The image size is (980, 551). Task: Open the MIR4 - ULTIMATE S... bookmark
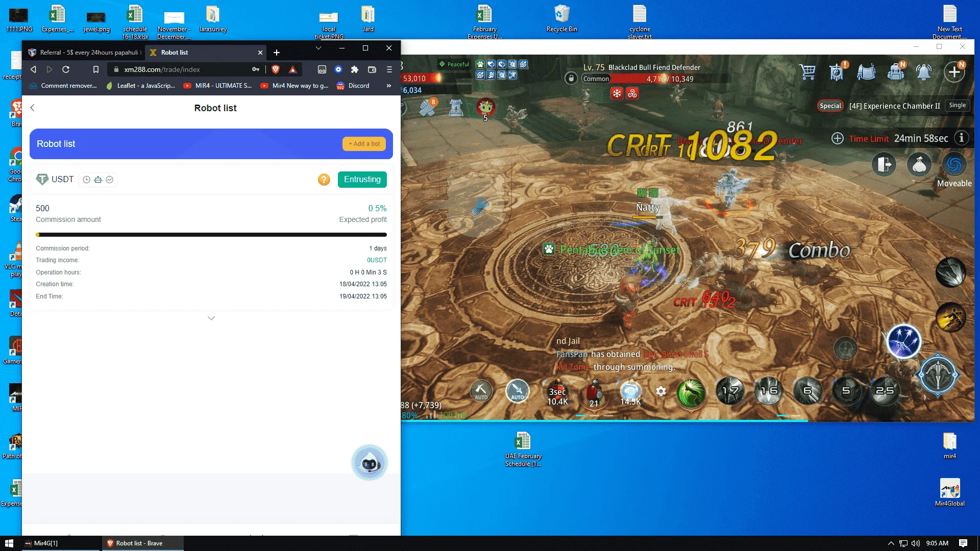click(x=217, y=86)
